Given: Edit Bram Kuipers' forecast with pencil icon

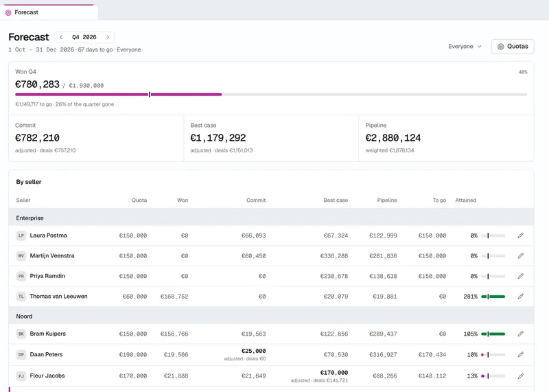Looking at the screenshot, I should coord(521,334).
